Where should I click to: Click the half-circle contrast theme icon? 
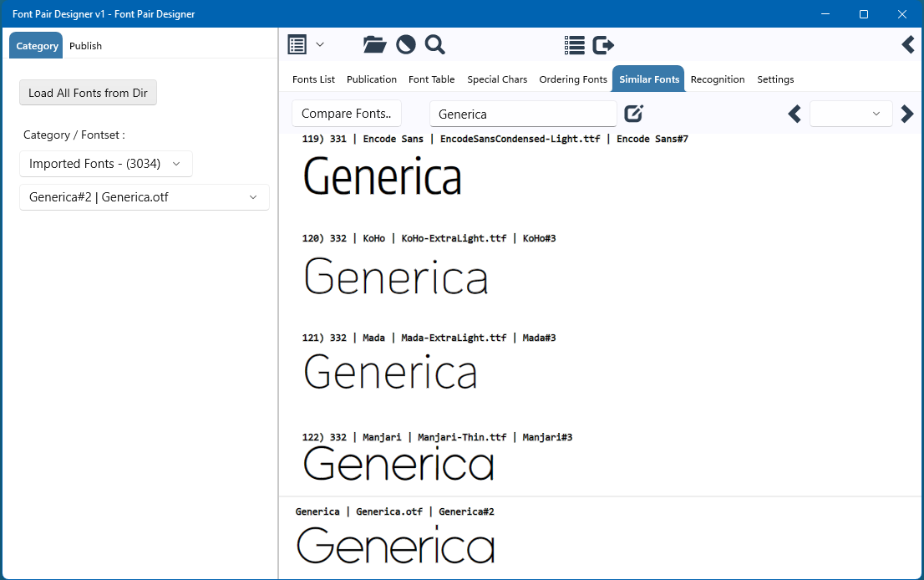click(x=405, y=45)
